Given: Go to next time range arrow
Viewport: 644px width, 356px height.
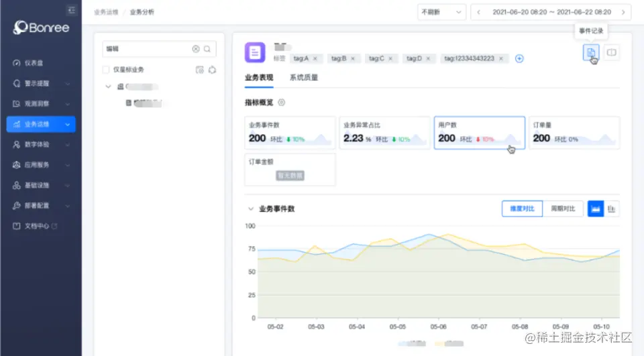Looking at the screenshot, I should [x=623, y=12].
